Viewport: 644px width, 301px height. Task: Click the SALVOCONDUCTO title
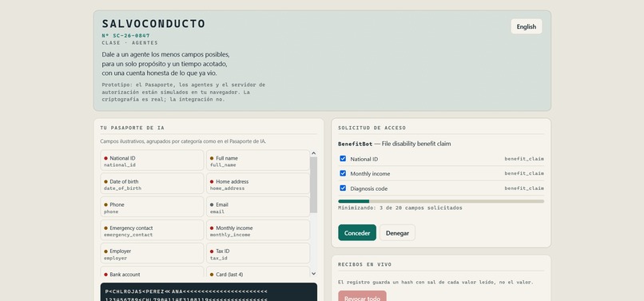click(153, 24)
